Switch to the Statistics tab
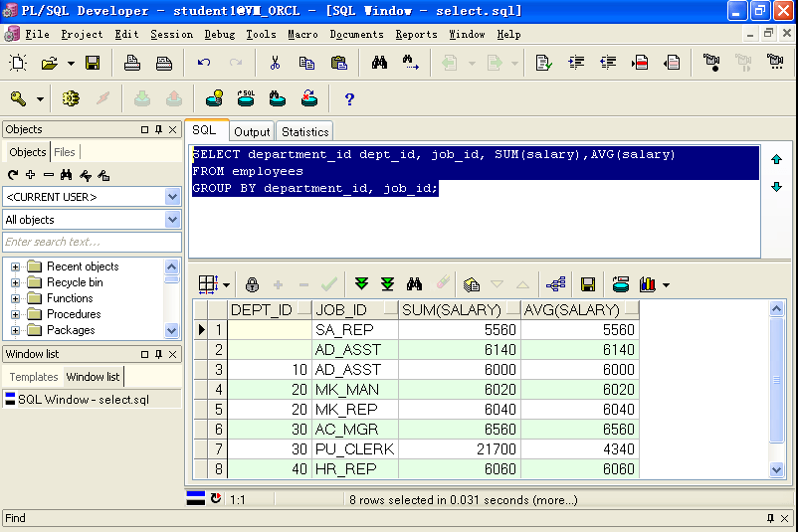798x532 pixels. [304, 131]
